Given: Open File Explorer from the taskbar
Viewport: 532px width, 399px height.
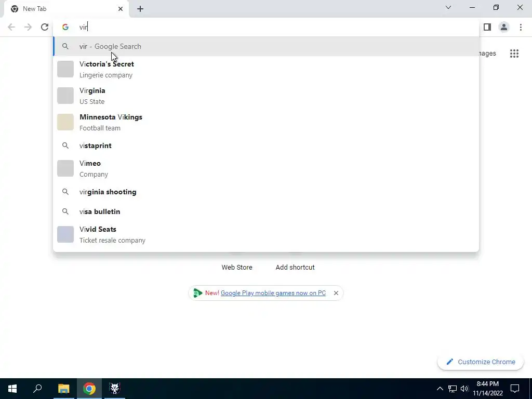Looking at the screenshot, I should click(63, 389).
